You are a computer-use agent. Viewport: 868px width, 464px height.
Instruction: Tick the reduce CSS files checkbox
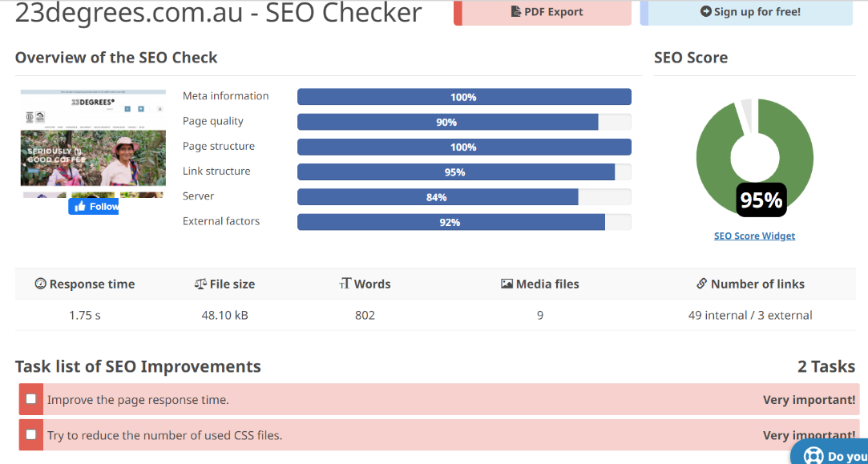coord(31,435)
